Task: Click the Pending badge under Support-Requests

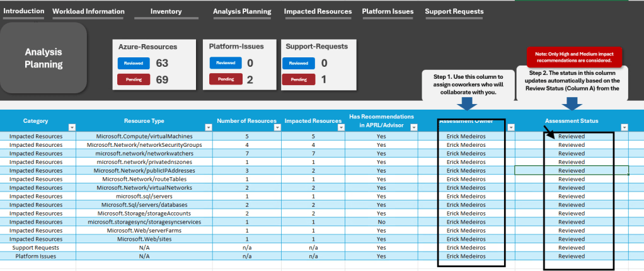Action: (x=299, y=79)
